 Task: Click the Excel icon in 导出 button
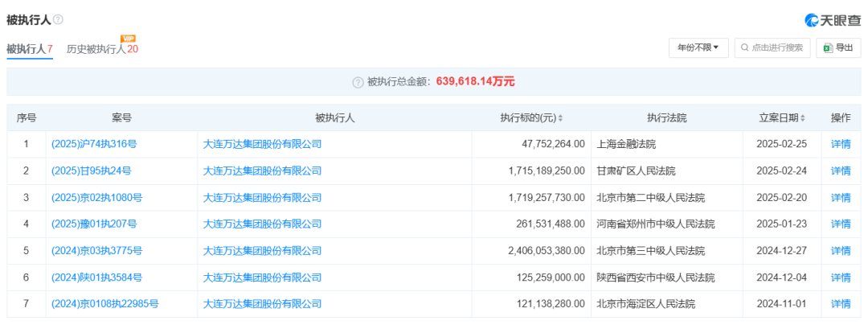point(828,47)
